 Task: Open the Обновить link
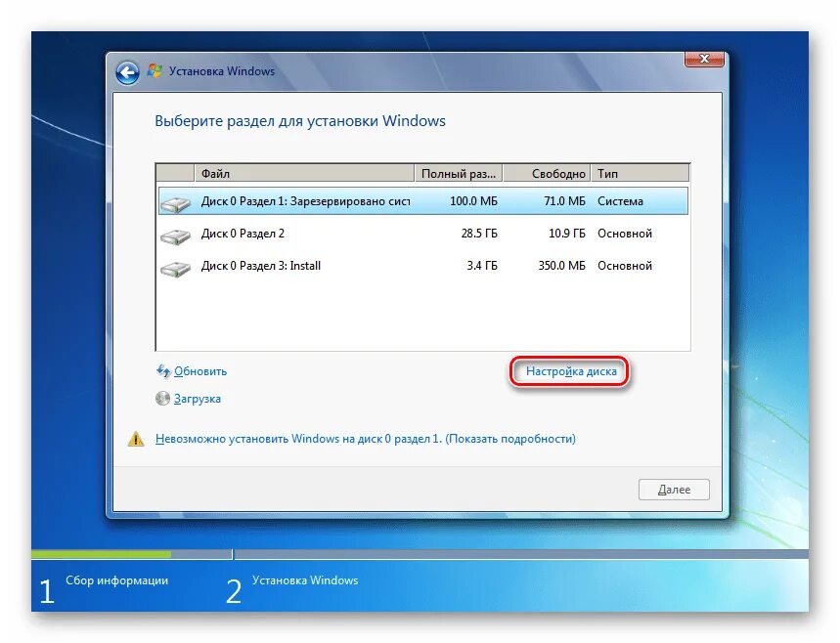(x=200, y=371)
